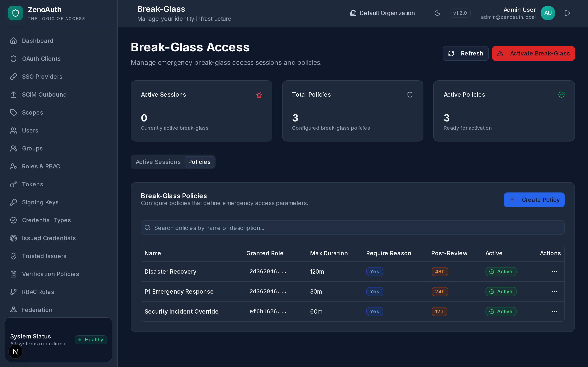
Task: Click the SSO Providers link icon
Action: 13,76
